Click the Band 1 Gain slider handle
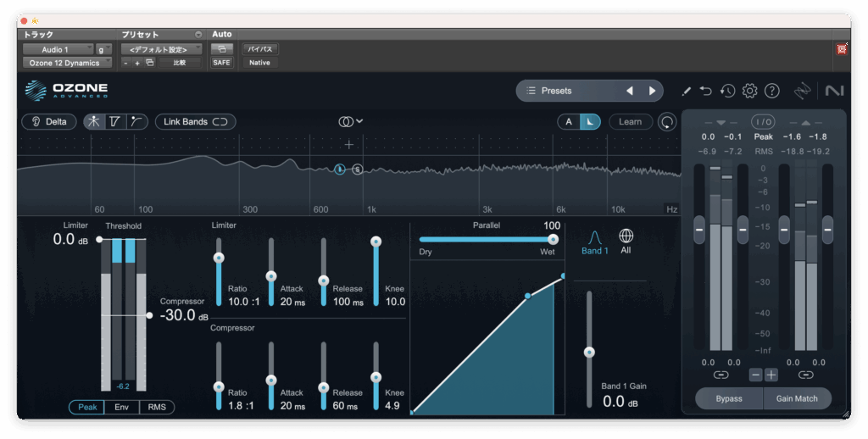 tap(589, 352)
